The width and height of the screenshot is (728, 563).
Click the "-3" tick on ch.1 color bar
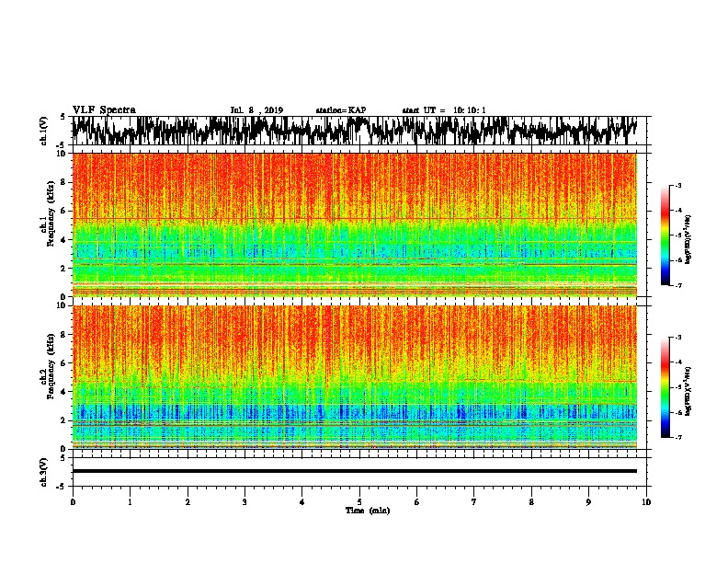(x=677, y=186)
